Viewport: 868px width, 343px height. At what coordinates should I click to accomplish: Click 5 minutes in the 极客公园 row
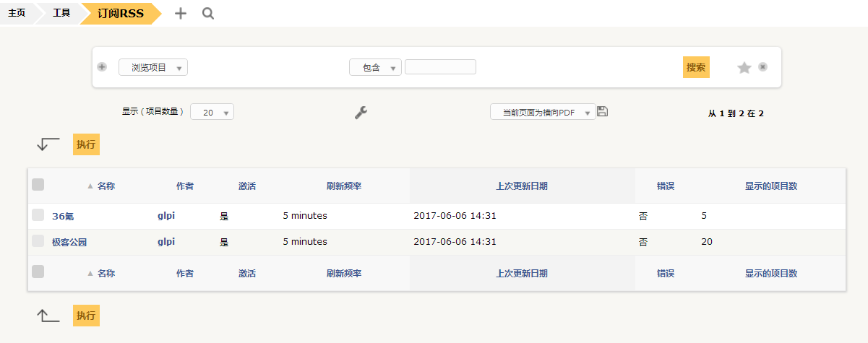pos(305,242)
